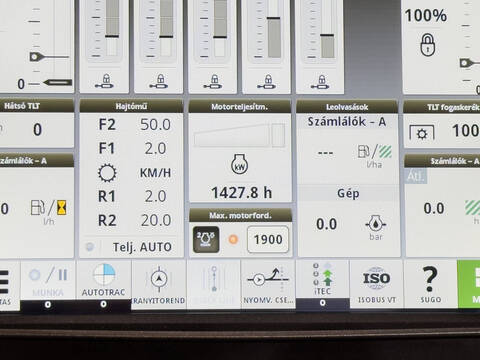Open the Hajtómű transmission panel header

tap(131, 106)
